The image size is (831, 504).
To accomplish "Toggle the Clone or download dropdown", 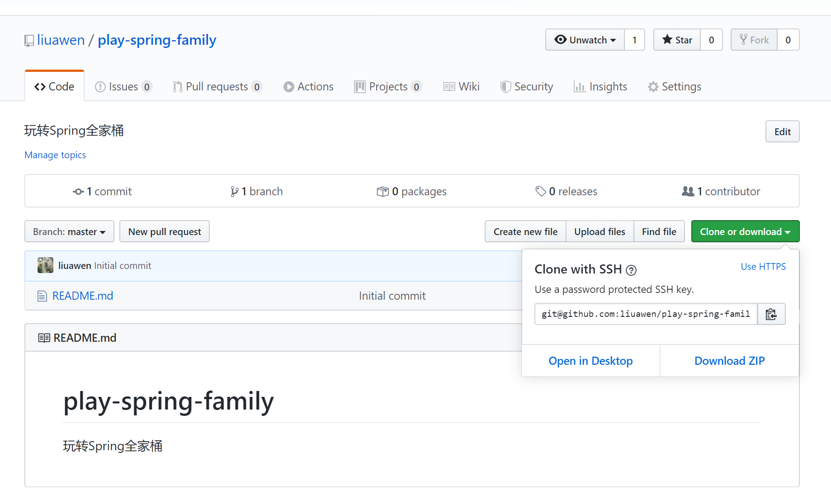I will (x=745, y=231).
